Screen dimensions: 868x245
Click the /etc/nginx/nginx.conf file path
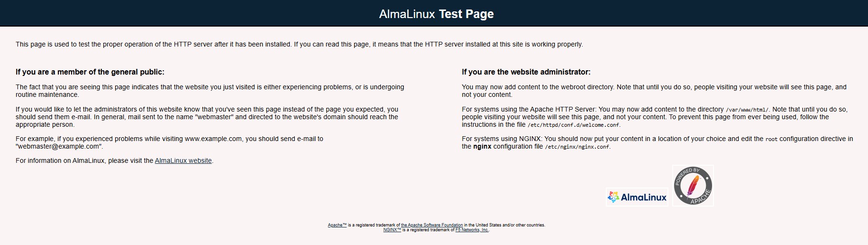[x=577, y=147]
